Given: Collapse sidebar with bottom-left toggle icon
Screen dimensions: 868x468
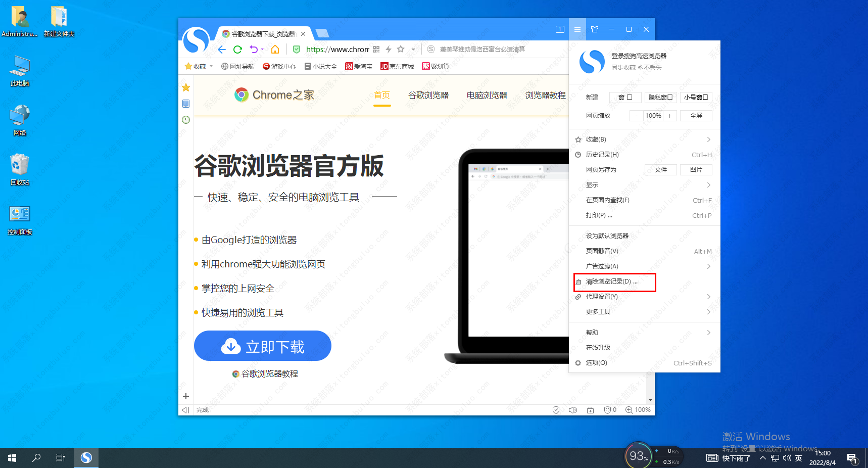Looking at the screenshot, I should point(185,410).
